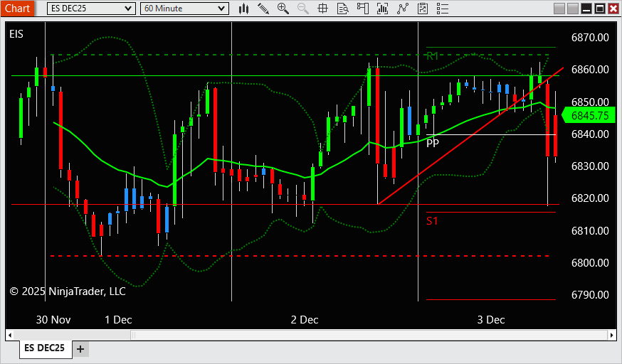Click the zoom out magnifier icon
Image resolution: width=622 pixels, height=364 pixels.
click(x=303, y=9)
